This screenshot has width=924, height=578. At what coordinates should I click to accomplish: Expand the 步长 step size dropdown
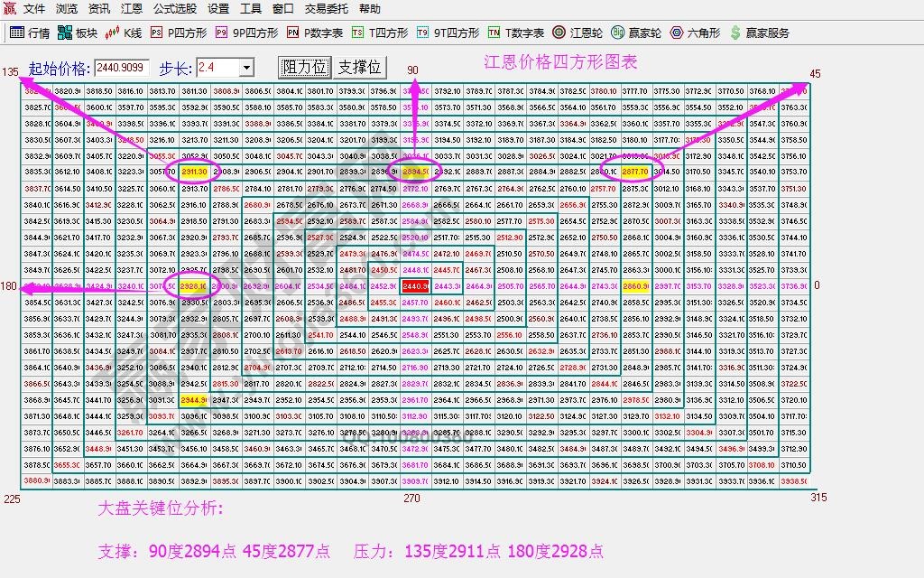point(246,68)
